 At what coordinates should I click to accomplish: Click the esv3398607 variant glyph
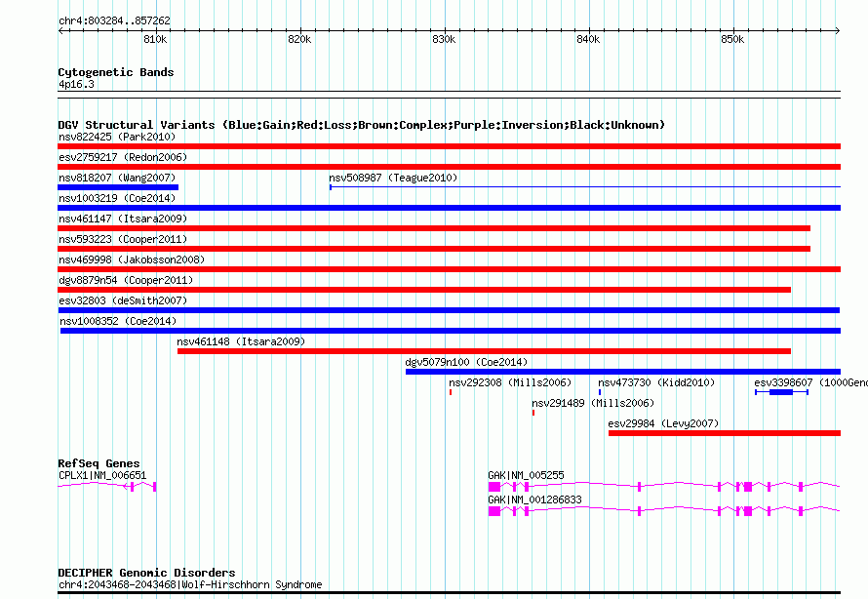click(781, 392)
